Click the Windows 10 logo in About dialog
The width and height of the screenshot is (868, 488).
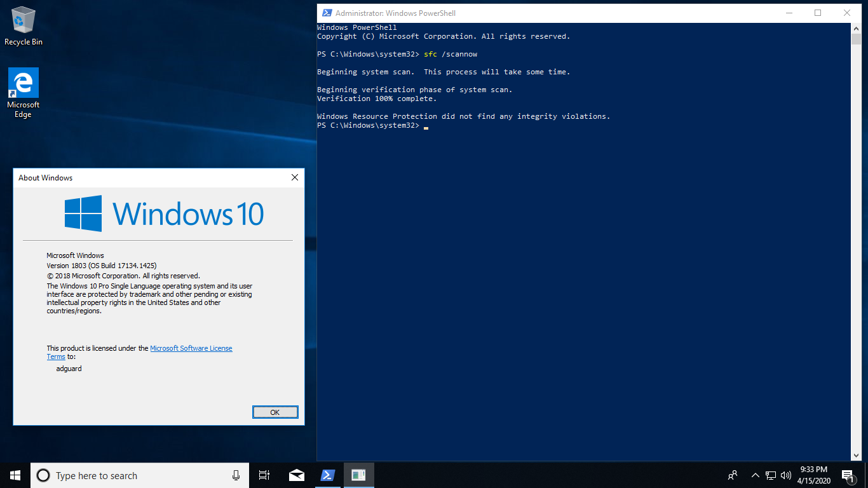click(x=164, y=213)
